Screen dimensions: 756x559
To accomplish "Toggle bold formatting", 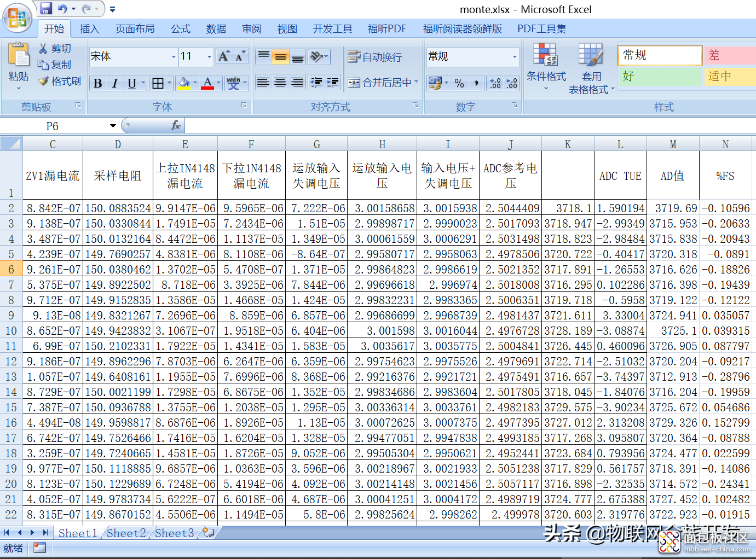I will point(97,83).
